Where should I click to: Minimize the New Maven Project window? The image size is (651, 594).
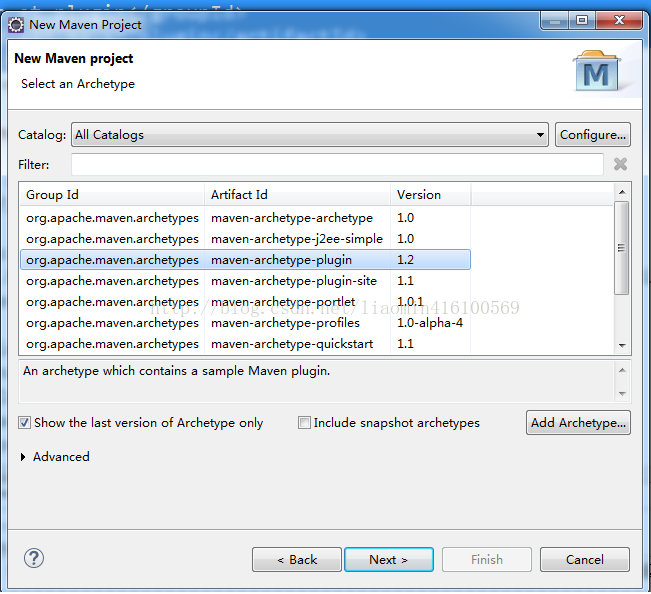pyautogui.click(x=555, y=20)
